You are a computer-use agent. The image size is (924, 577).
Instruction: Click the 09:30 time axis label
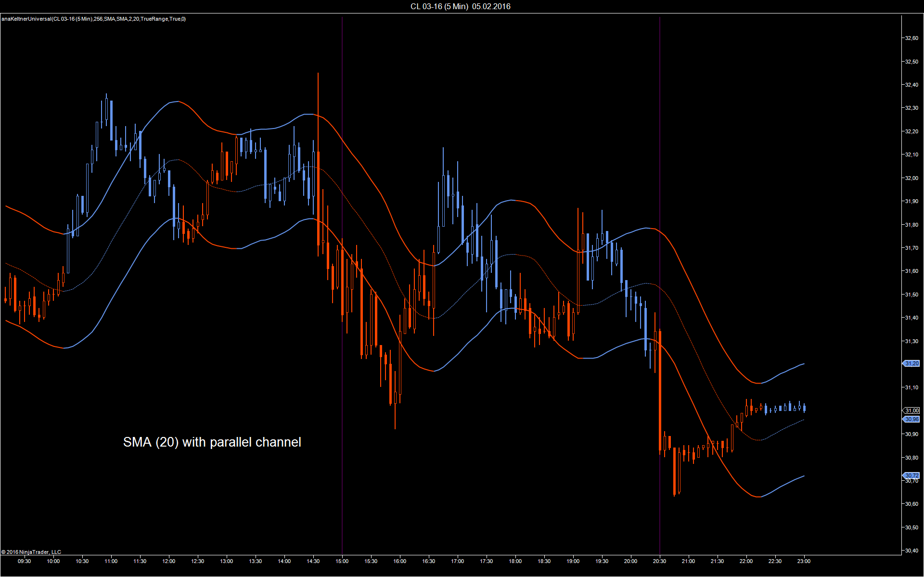click(24, 561)
